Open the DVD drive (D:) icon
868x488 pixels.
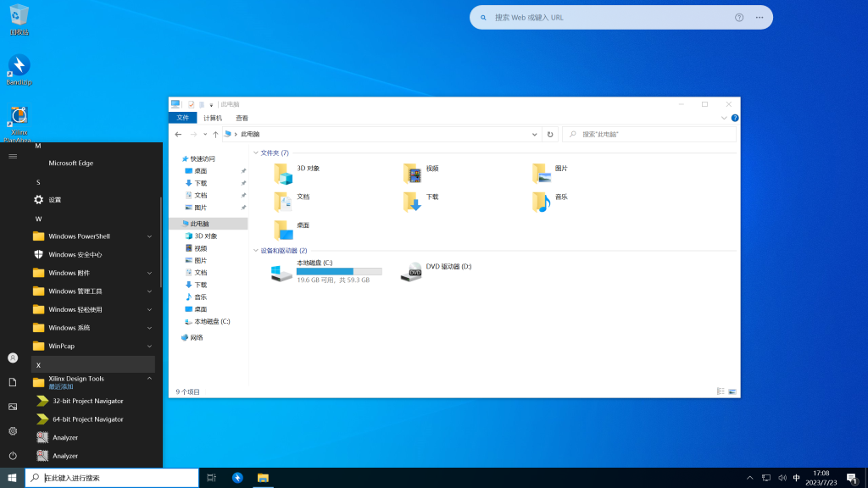(x=411, y=272)
